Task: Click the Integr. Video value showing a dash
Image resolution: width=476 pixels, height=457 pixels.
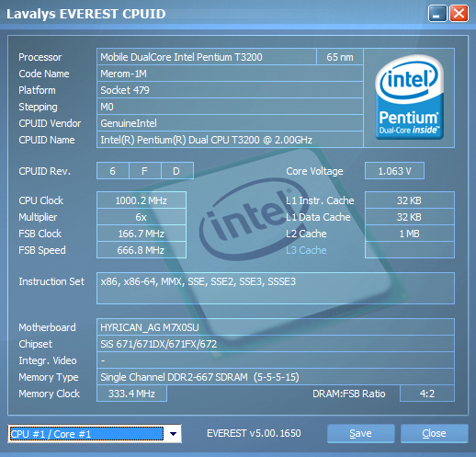Action: click(x=276, y=360)
